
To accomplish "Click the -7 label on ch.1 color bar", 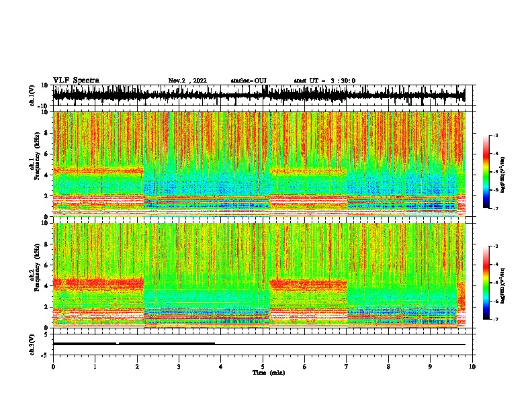I will pyautogui.click(x=496, y=208).
